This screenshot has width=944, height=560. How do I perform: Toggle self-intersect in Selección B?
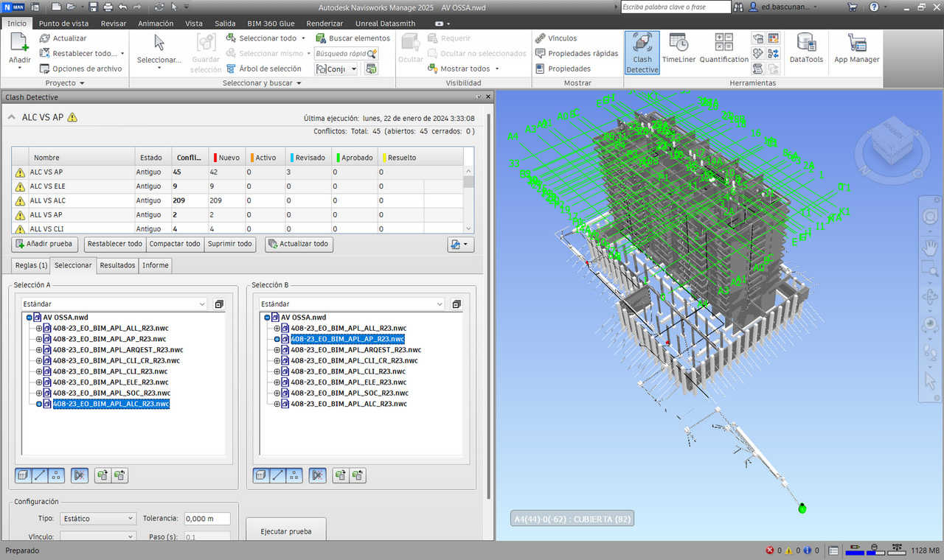click(x=318, y=475)
